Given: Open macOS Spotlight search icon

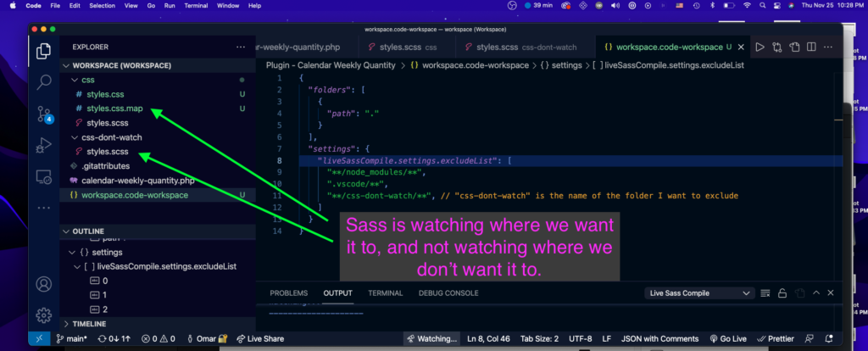Looking at the screenshot, I should click(762, 6).
